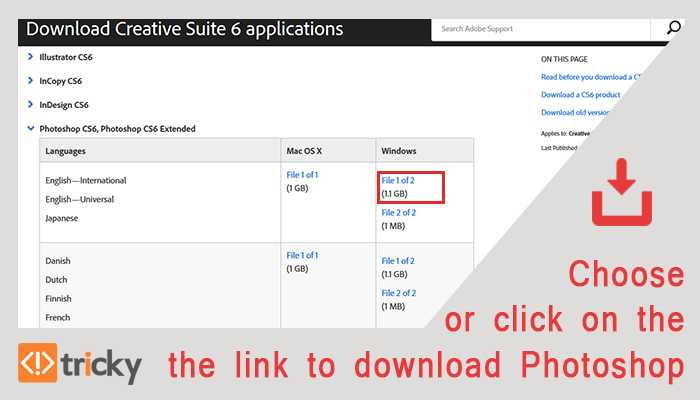Download Windows File 1 of 2 for English row
700x400 pixels.
tap(398, 180)
